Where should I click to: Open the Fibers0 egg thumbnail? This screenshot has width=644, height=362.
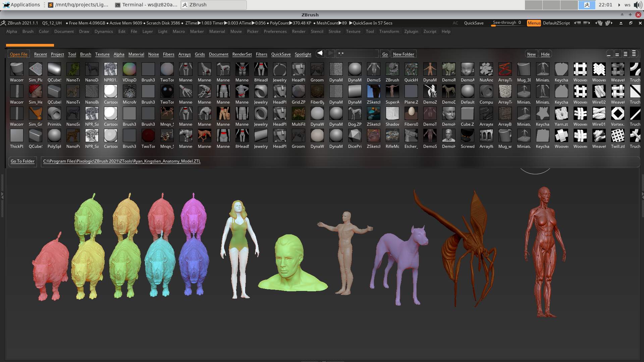(411, 113)
